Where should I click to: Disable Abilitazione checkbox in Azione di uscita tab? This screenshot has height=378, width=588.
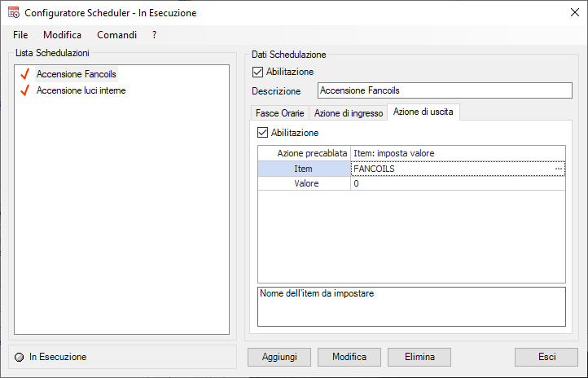click(x=262, y=132)
